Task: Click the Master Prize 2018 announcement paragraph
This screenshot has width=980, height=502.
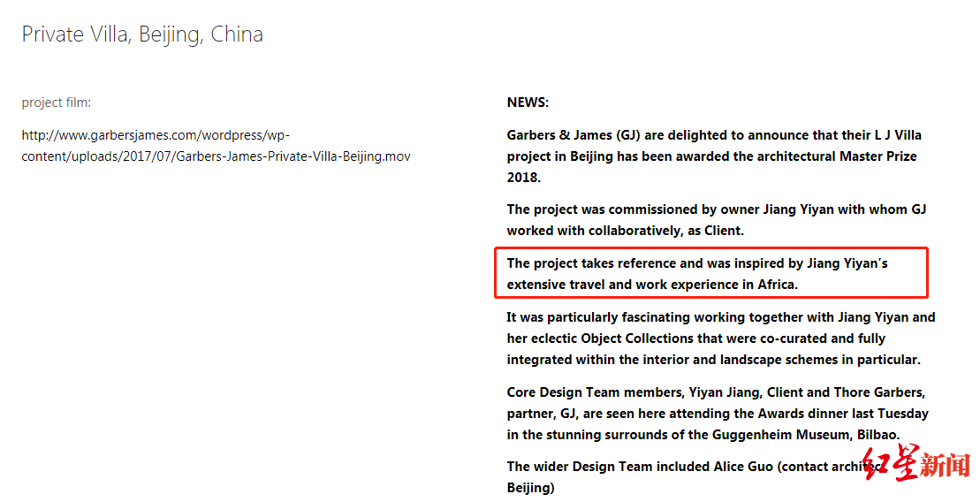Action: (714, 156)
